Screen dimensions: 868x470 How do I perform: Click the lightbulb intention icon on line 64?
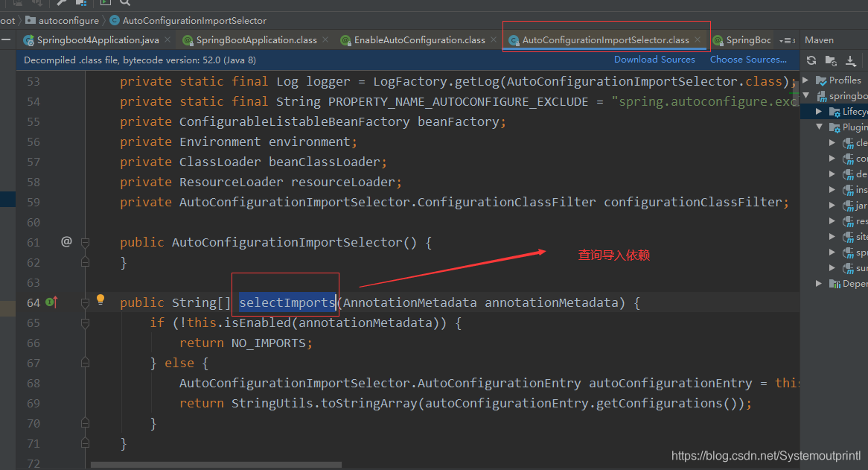click(x=100, y=299)
